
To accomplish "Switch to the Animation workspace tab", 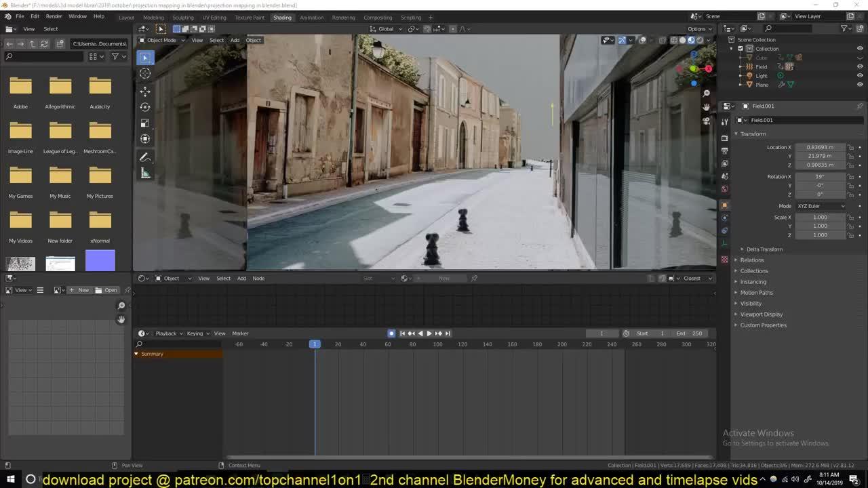I will [311, 18].
